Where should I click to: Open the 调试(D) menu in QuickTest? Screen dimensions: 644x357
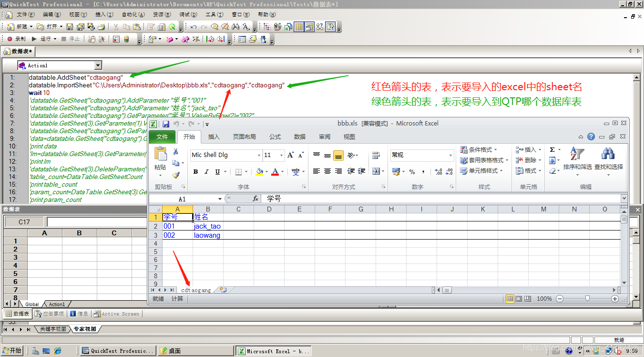(188, 15)
